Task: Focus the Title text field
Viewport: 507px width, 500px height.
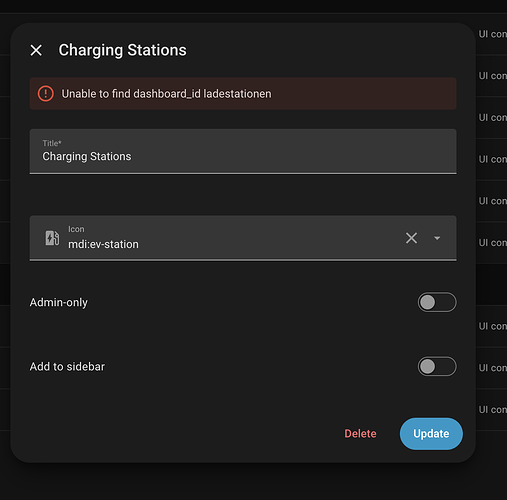Action: (243, 151)
